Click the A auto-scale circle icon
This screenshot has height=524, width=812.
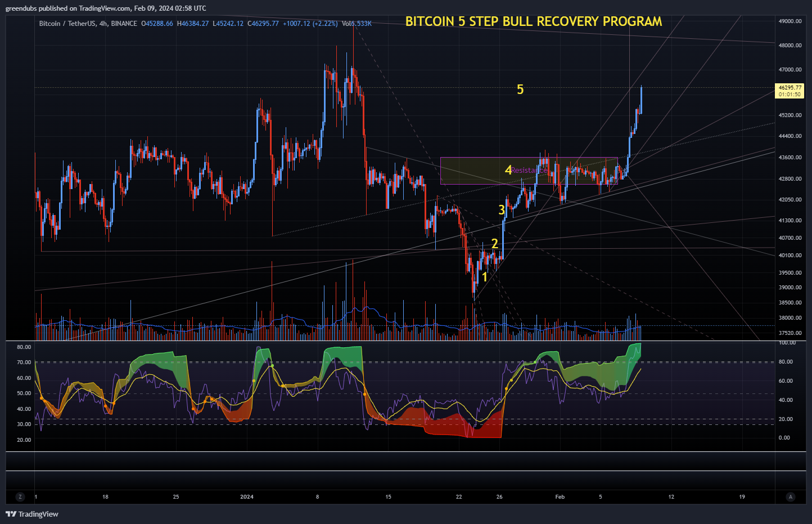pyautogui.click(x=791, y=496)
